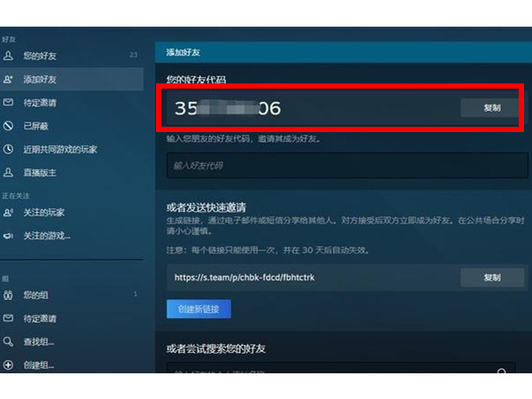
Task: Click the 输入好友代码 input field
Action: (x=346, y=166)
